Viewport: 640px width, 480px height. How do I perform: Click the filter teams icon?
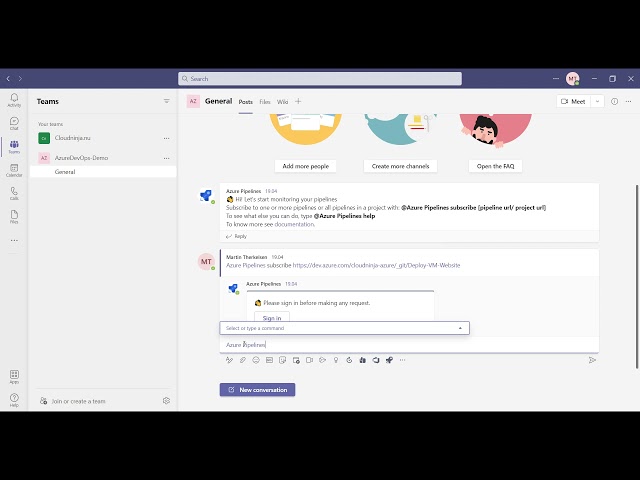click(167, 101)
